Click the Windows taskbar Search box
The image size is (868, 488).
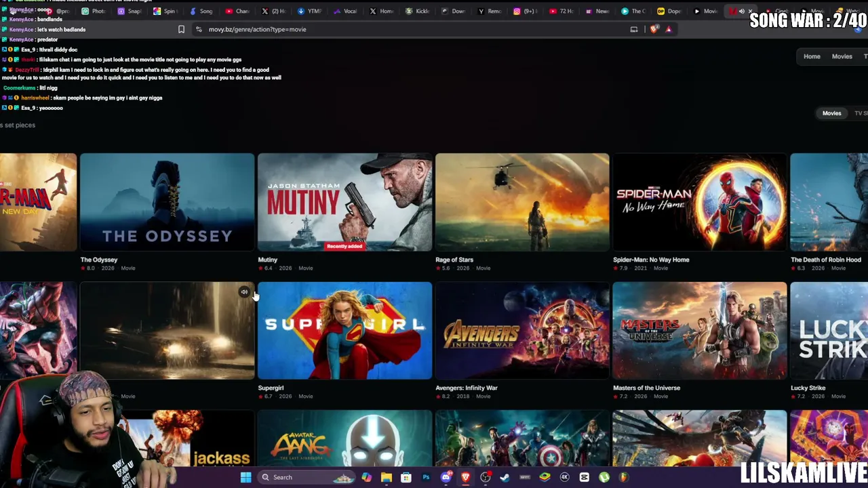point(305,477)
